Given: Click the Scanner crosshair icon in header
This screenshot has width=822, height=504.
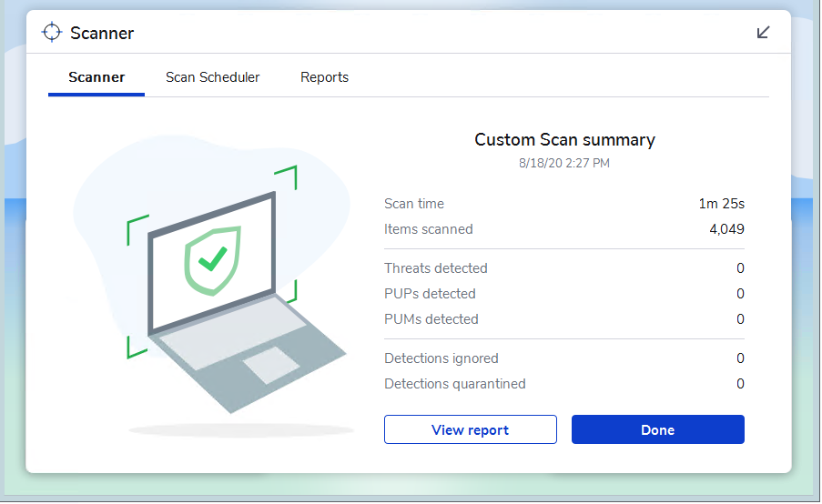Looking at the screenshot, I should pos(51,33).
